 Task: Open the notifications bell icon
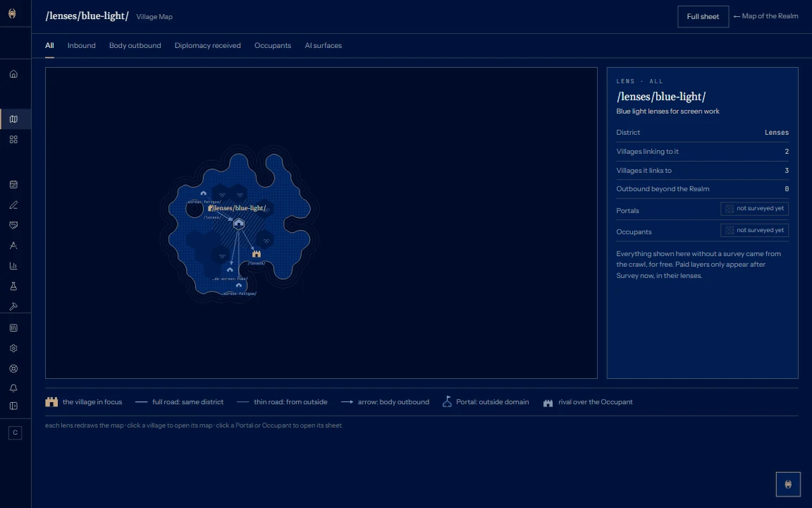(x=13, y=388)
